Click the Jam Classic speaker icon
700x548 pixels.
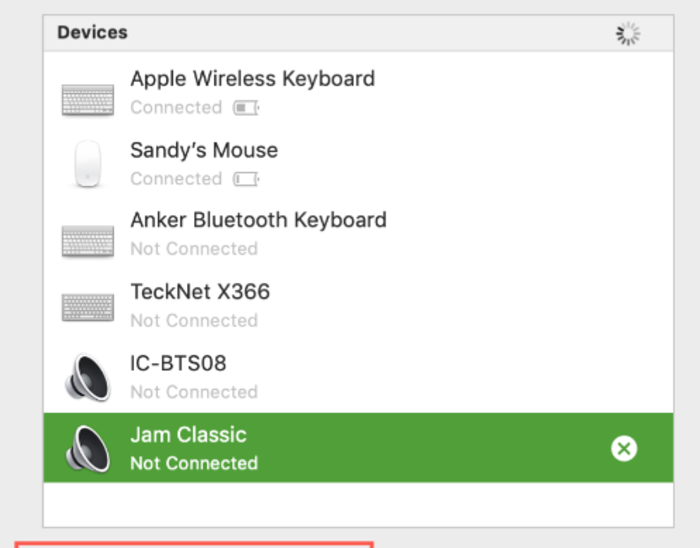click(x=88, y=448)
